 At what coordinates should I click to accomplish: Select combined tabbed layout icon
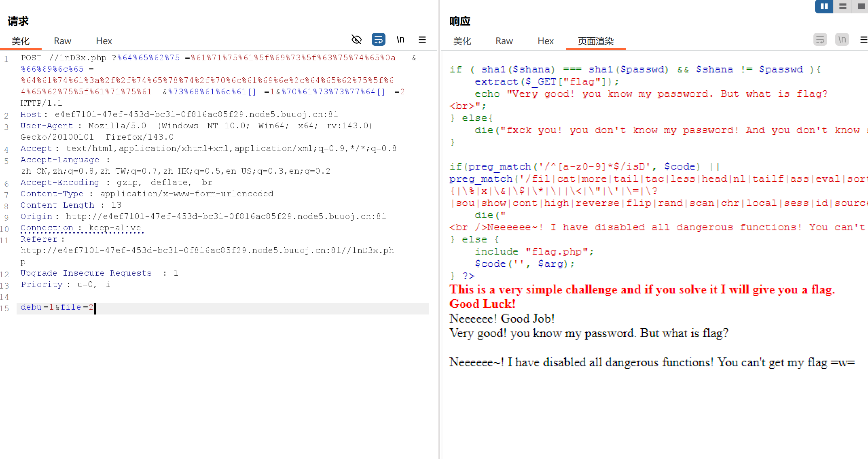[861, 6]
